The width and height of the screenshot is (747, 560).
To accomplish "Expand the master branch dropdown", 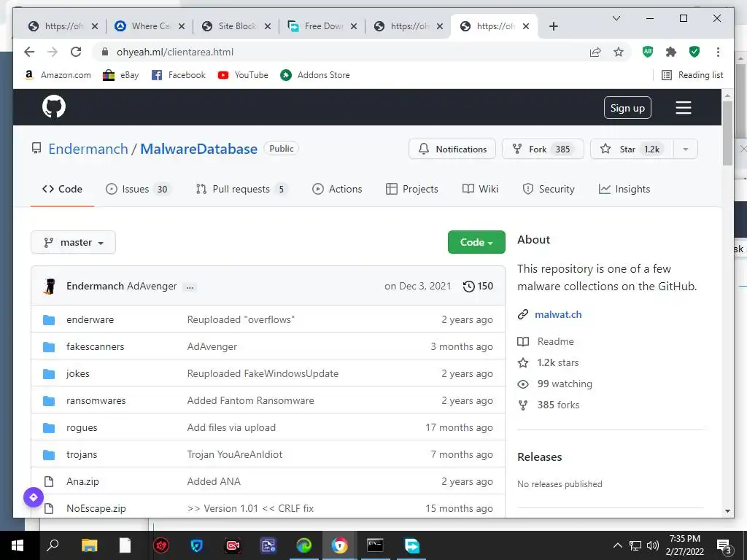I will click(x=74, y=242).
